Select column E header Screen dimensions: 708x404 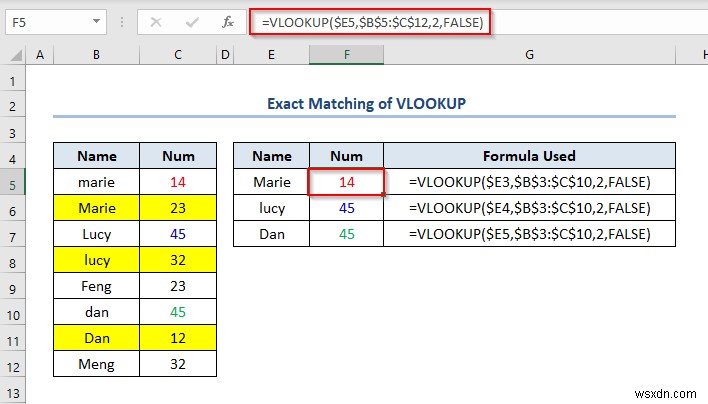click(x=271, y=55)
